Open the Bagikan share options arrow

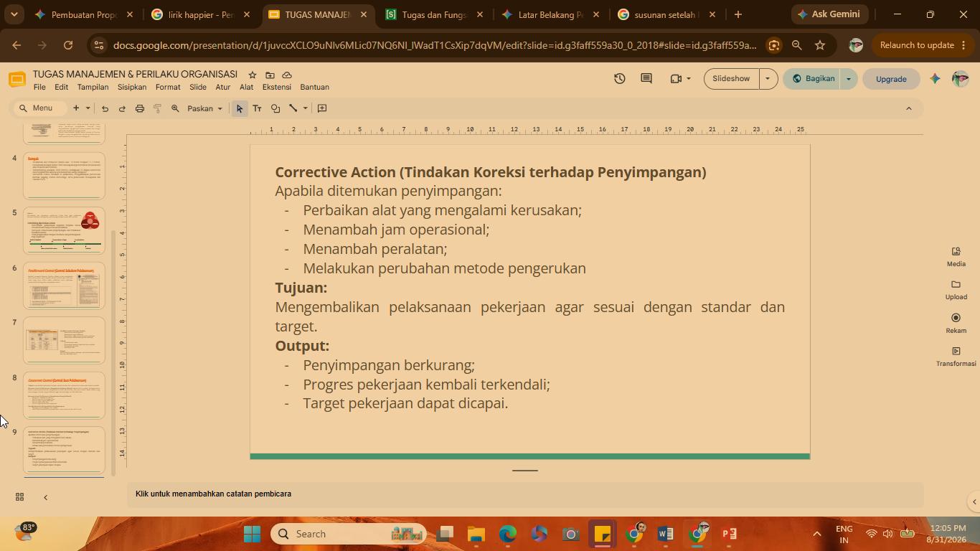point(848,79)
